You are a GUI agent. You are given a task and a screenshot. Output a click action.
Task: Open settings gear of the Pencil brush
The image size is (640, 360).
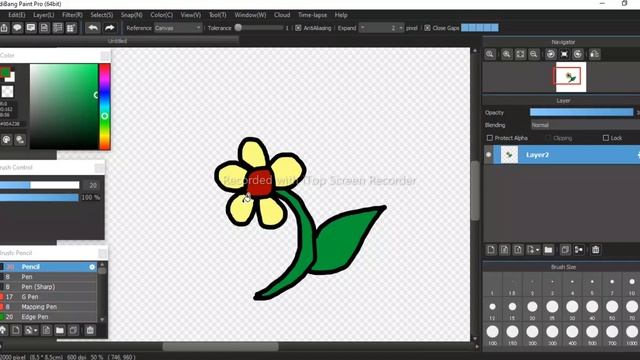[92, 267]
